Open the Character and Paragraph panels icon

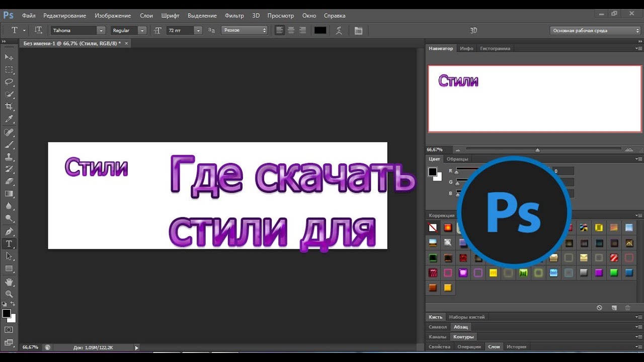358,31
